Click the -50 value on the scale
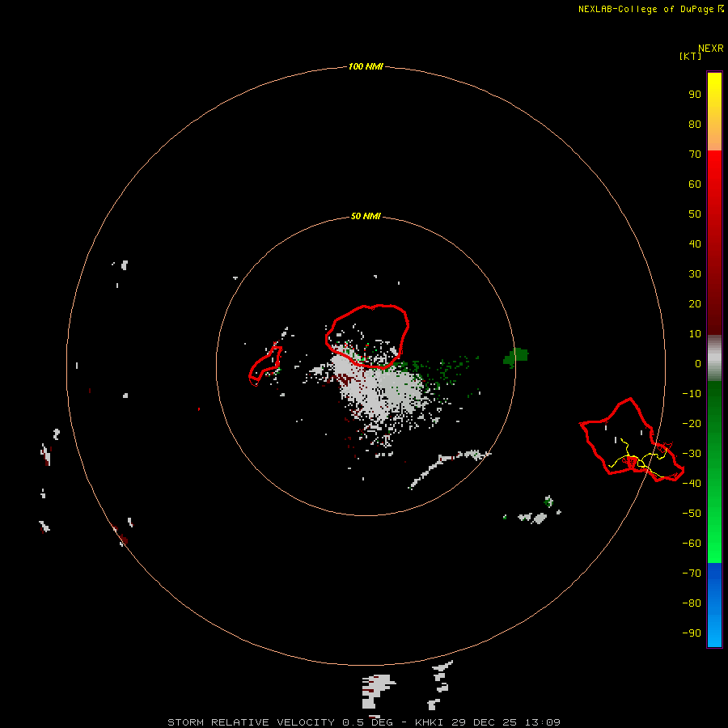The width and height of the screenshot is (728, 728). click(692, 514)
